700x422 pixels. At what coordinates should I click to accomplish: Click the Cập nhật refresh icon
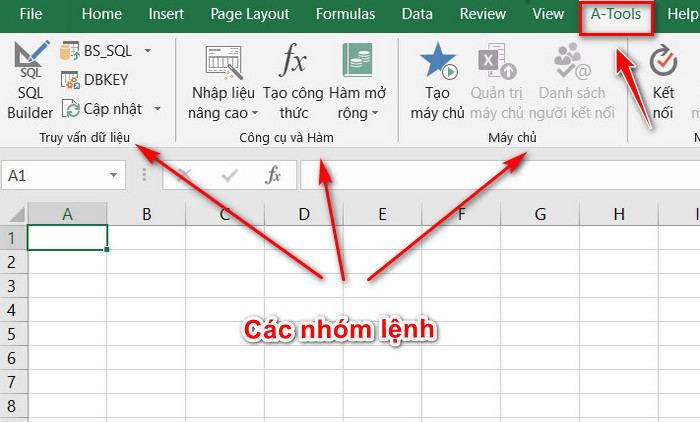point(70,109)
